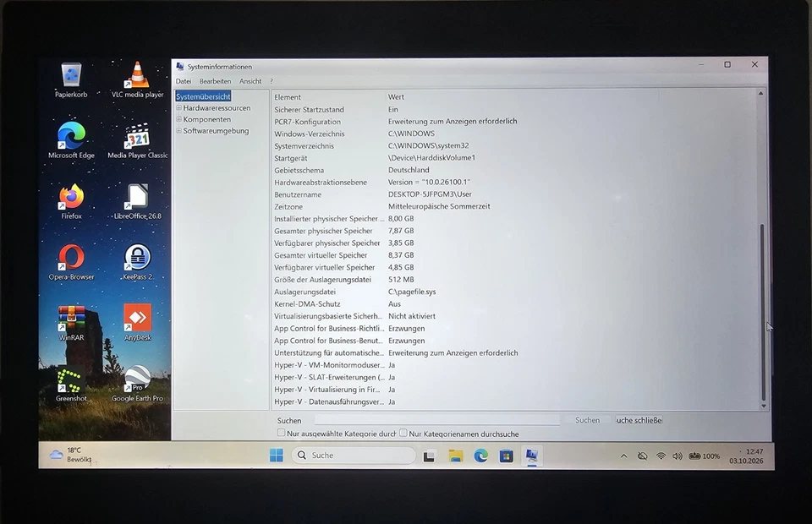Screen dimensions: 812x524
Task: Select the Kernel-DMA-Schutz row
Action: (x=513, y=304)
